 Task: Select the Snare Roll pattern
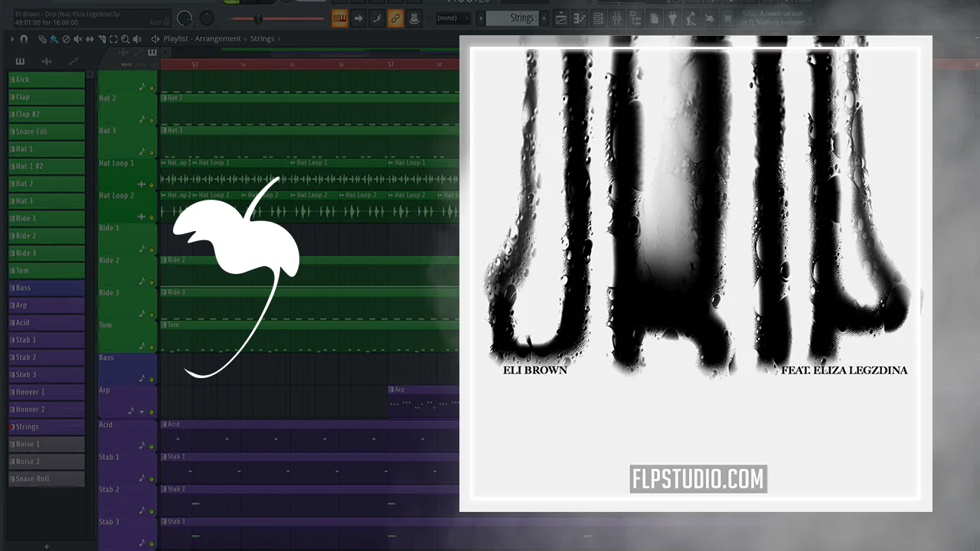tap(46, 478)
